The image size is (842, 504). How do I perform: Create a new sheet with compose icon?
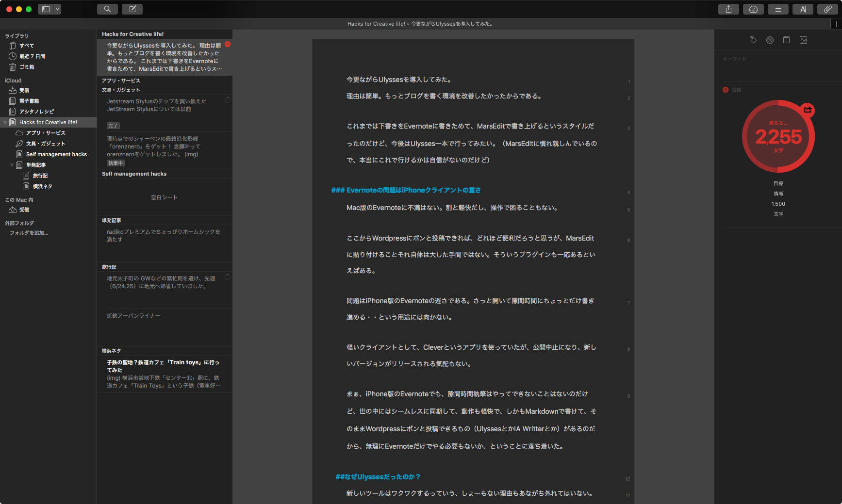[x=132, y=9]
